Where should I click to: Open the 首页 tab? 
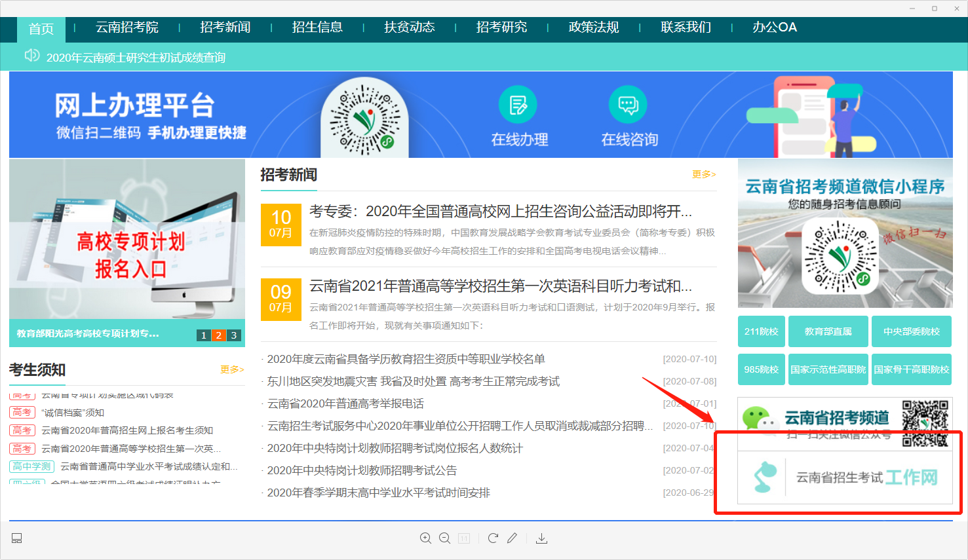41,29
